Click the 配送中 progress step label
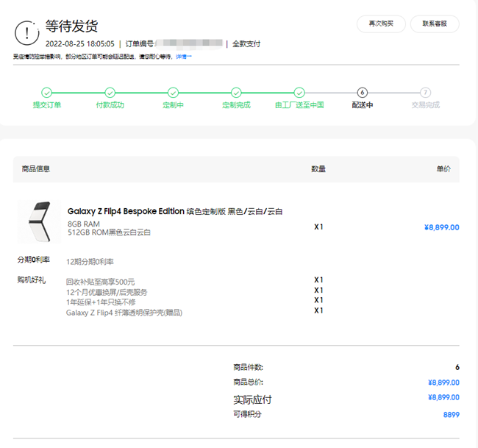Image resolution: width=478 pixels, height=448 pixels. (362, 105)
